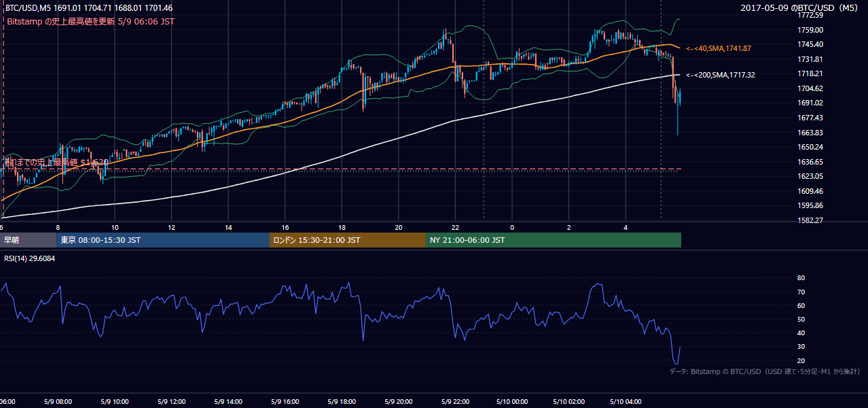Click hour label 10 on the price chart time axis
868x408 pixels.
[115, 227]
